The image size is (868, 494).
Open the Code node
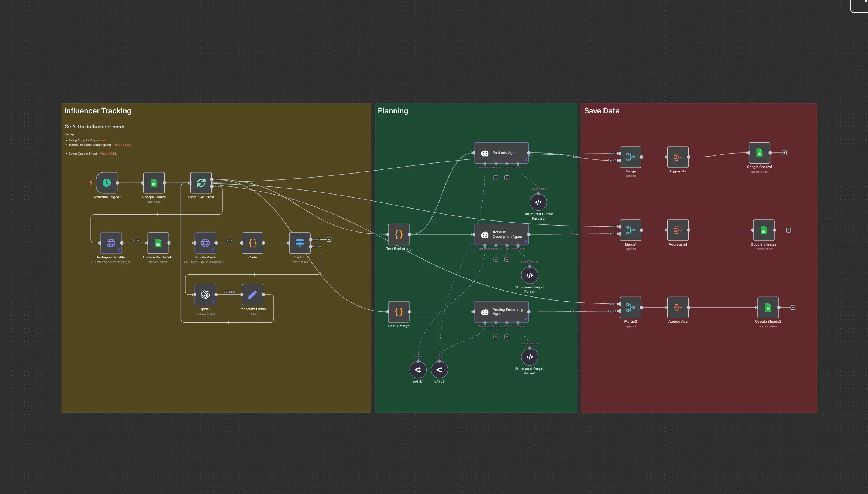[x=252, y=243]
